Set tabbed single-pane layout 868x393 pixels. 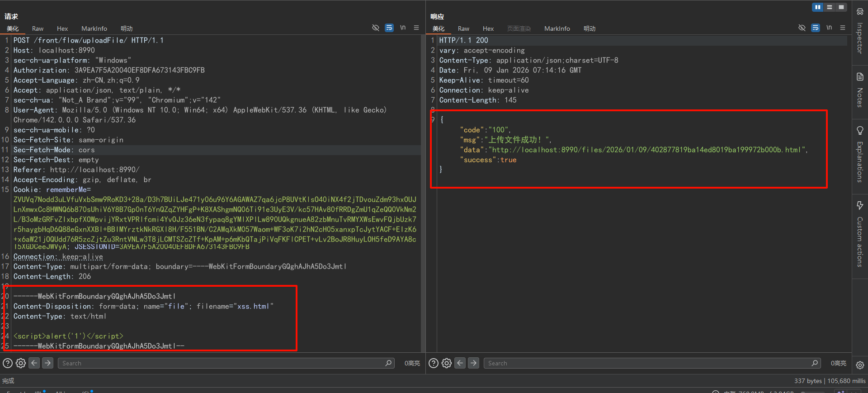(x=841, y=7)
